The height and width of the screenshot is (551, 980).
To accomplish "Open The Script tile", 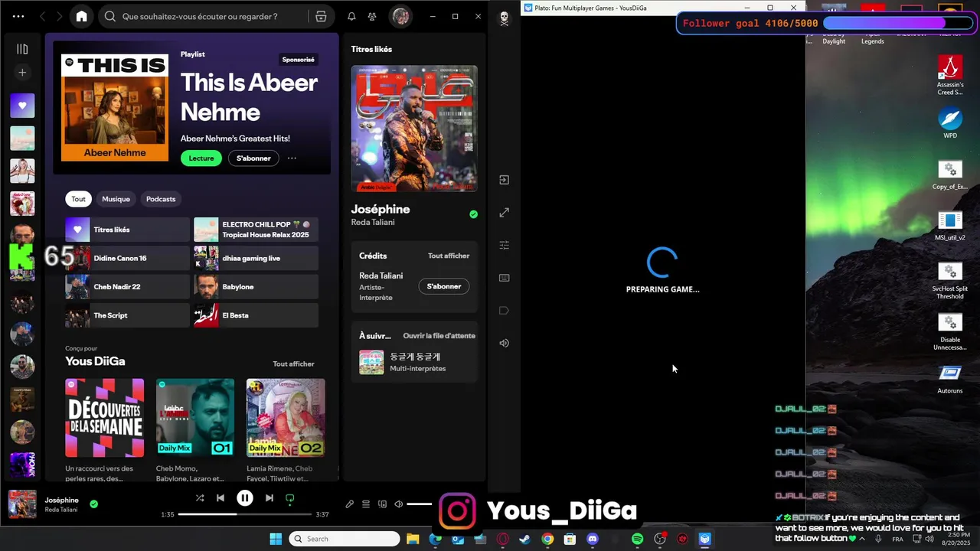I will pyautogui.click(x=127, y=315).
